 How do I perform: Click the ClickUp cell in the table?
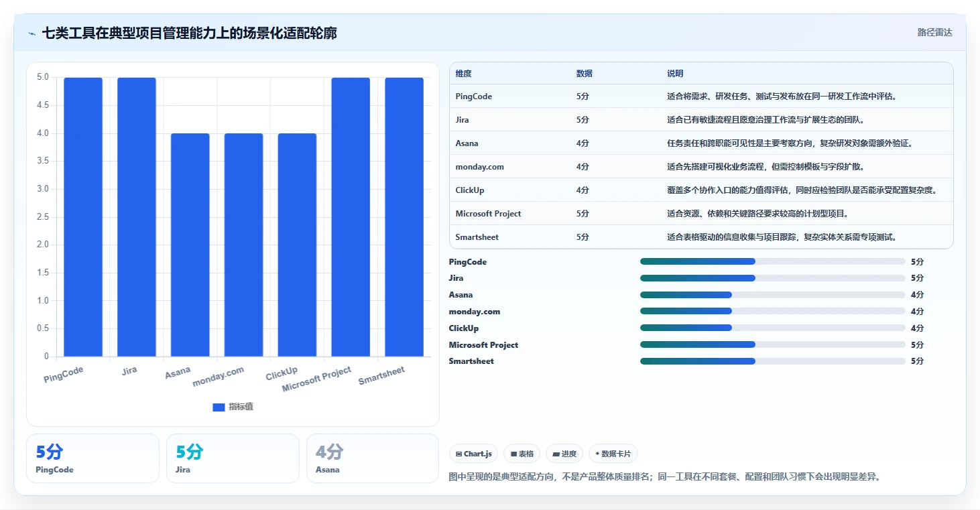(x=470, y=190)
